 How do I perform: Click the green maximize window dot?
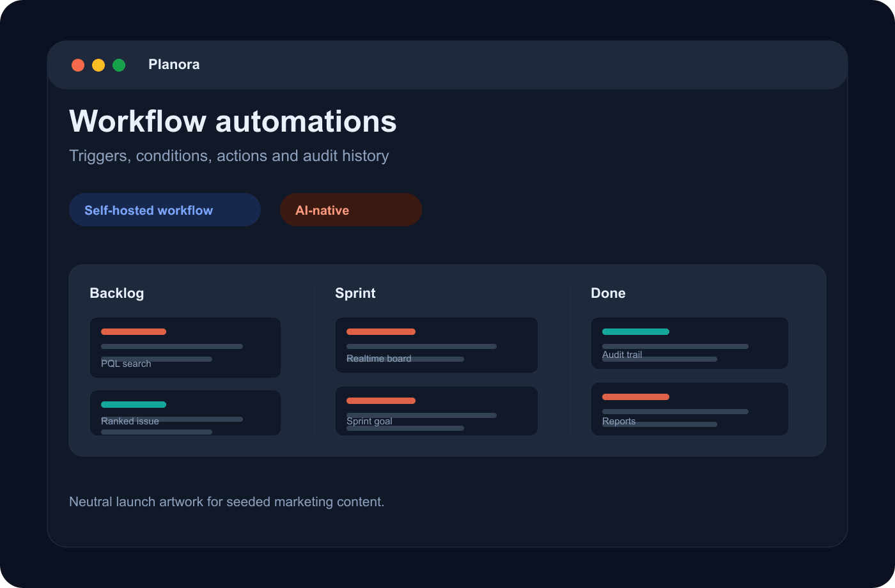click(x=119, y=65)
